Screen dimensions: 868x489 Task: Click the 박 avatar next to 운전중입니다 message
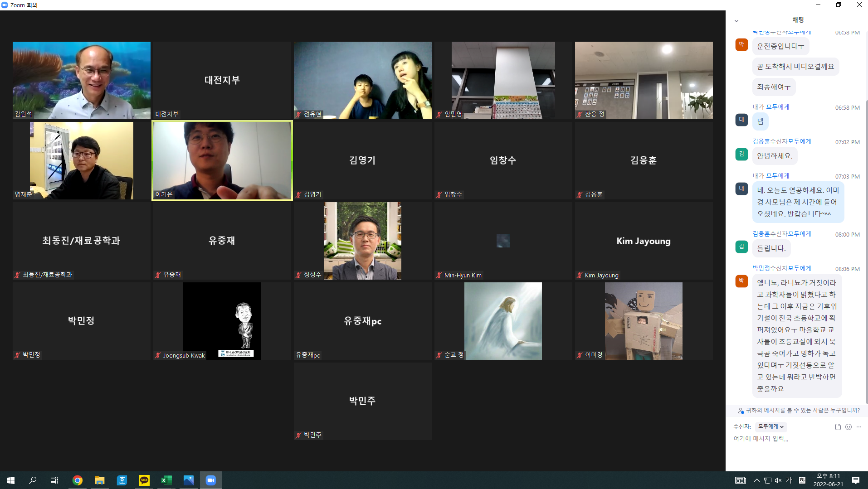(741, 44)
